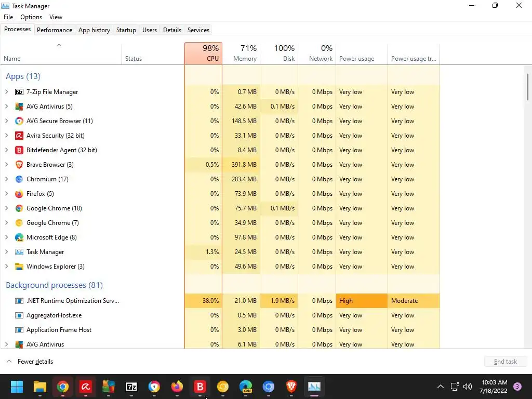The width and height of the screenshot is (532, 399).
Task: Expand the Microsoft Edge (8) process group
Action: (x=6, y=237)
